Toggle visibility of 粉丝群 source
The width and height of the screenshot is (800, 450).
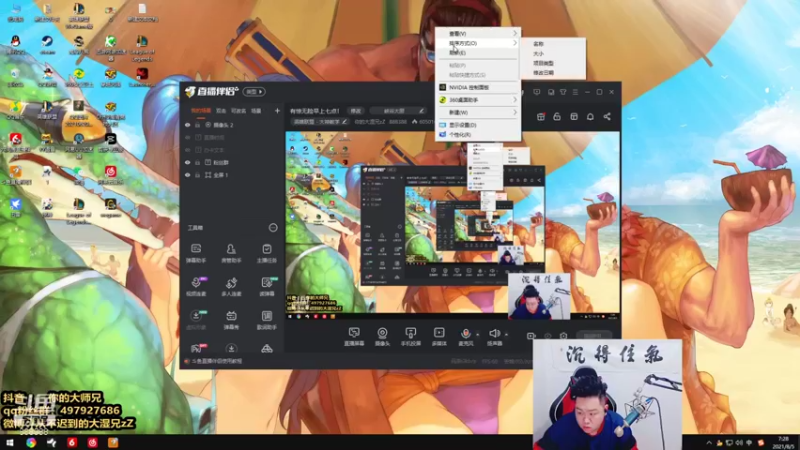click(187, 162)
